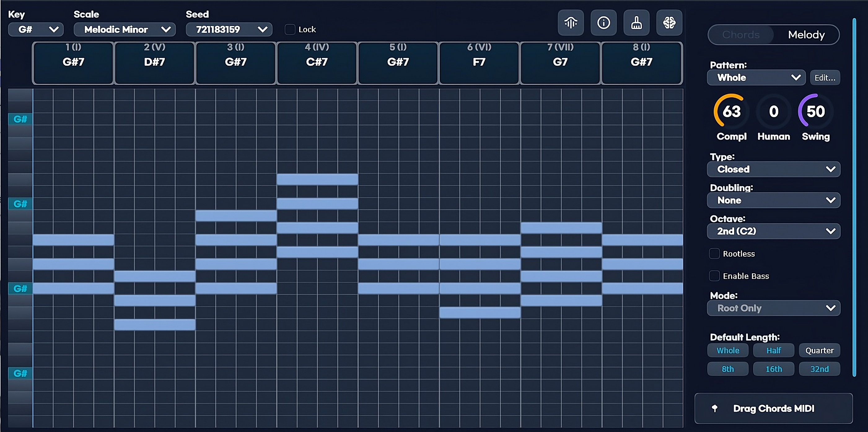This screenshot has height=432, width=868.
Task: Select the Chords tab
Action: tap(741, 34)
